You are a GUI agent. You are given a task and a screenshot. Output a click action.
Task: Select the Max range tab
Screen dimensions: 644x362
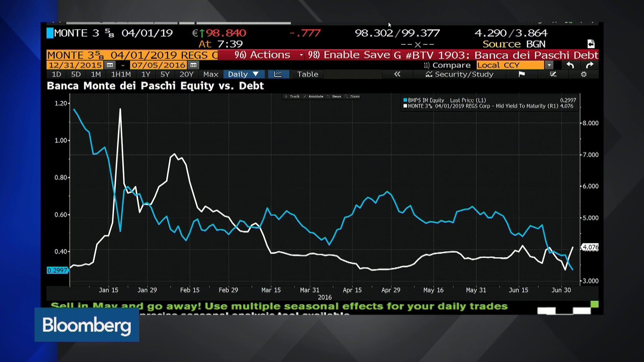pyautogui.click(x=211, y=74)
